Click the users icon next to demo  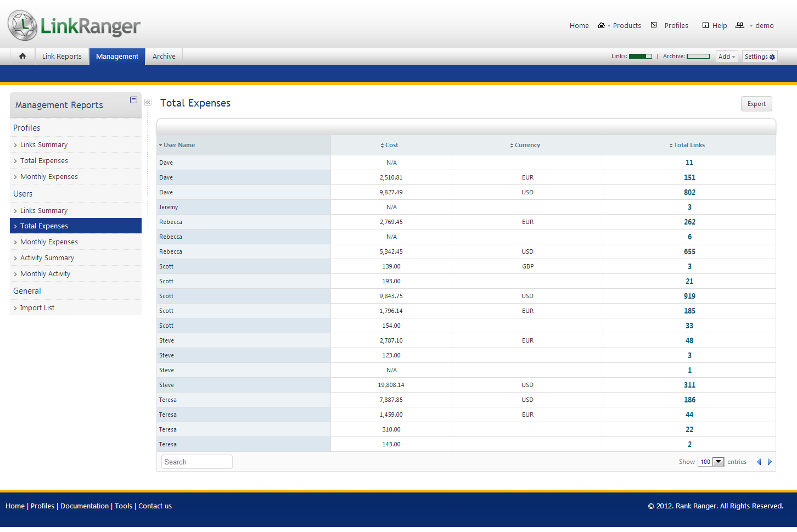[740, 25]
